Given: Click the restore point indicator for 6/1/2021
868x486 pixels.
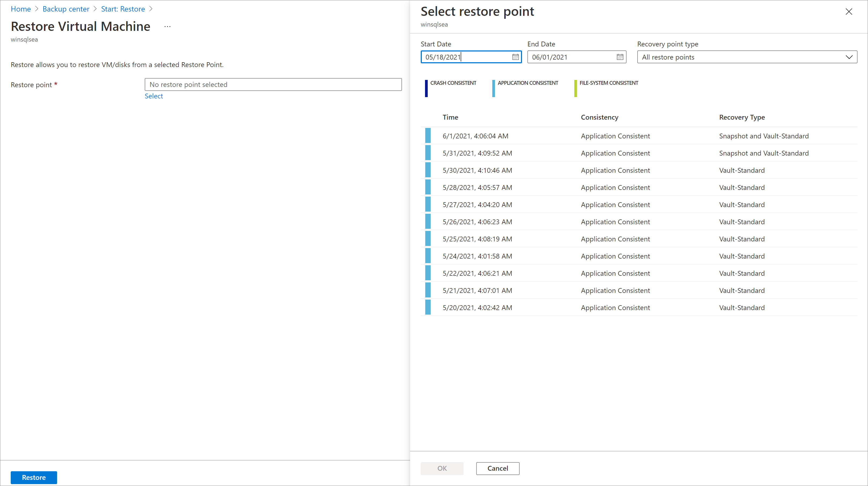Looking at the screenshot, I should [x=428, y=135].
